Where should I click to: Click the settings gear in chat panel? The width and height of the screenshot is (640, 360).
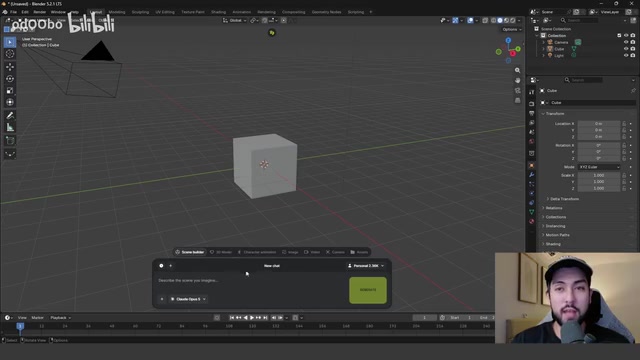point(161,266)
